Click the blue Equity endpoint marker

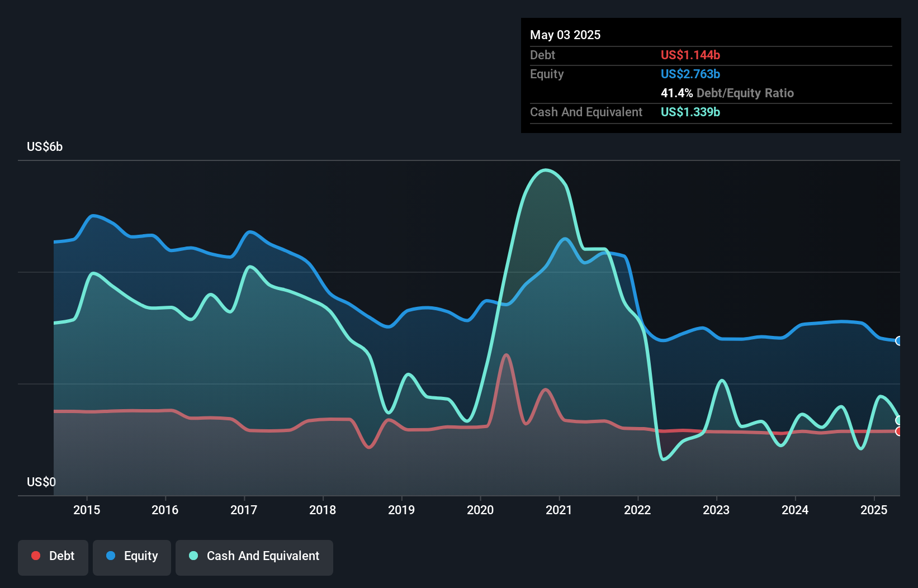[x=898, y=341]
